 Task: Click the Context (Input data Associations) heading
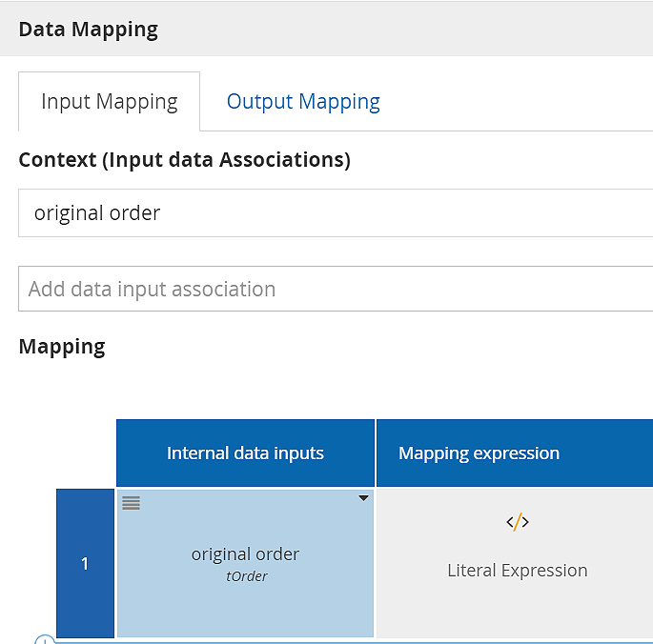pos(184,160)
